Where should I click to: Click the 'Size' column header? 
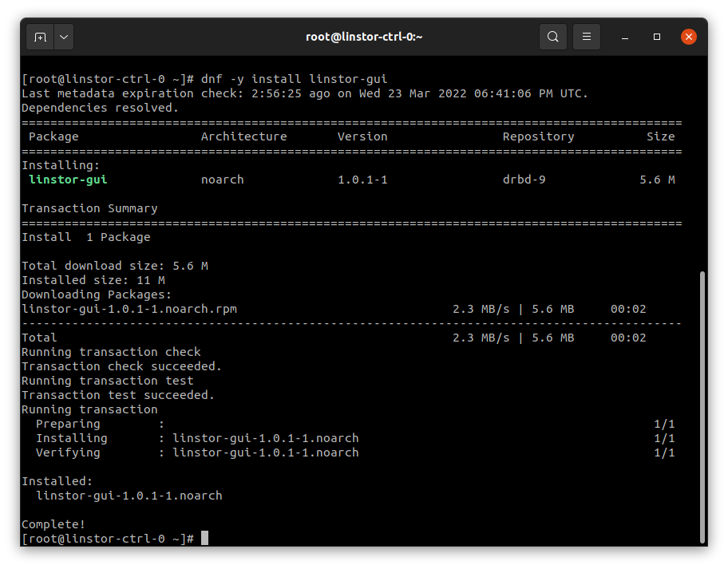tap(661, 136)
